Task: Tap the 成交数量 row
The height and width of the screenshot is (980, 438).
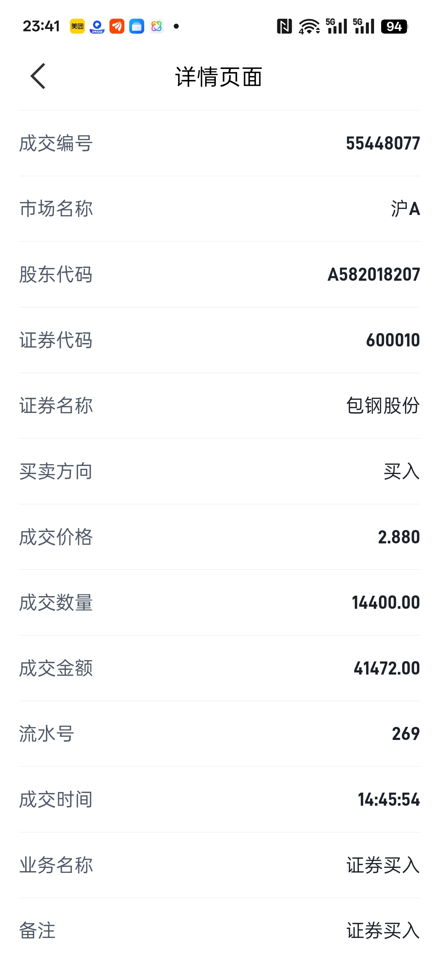Action: pyautogui.click(x=219, y=603)
